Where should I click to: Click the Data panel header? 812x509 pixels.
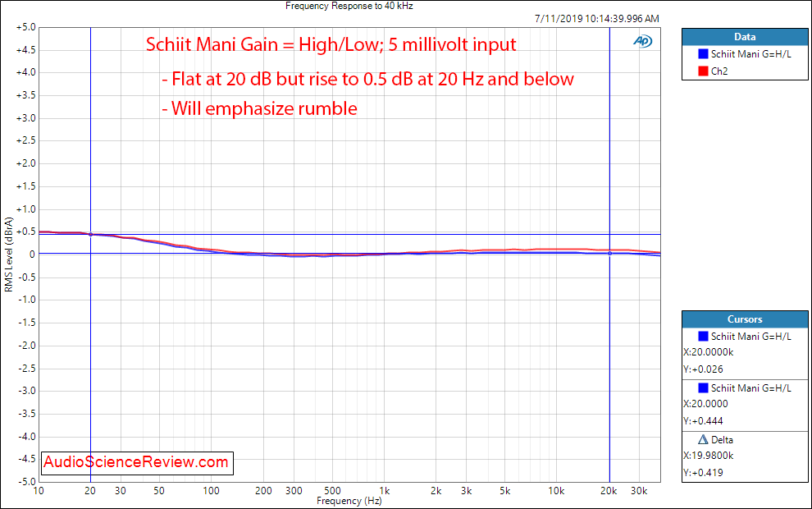[745, 37]
